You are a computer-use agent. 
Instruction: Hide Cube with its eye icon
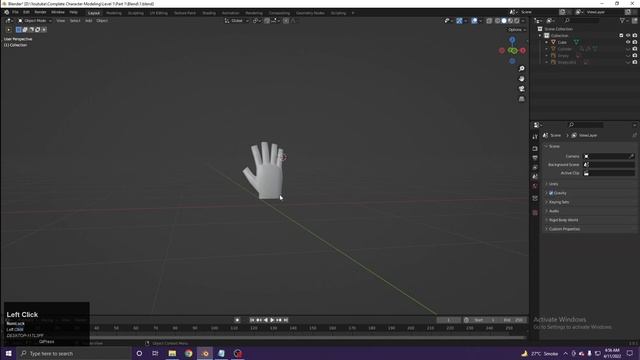[628, 42]
